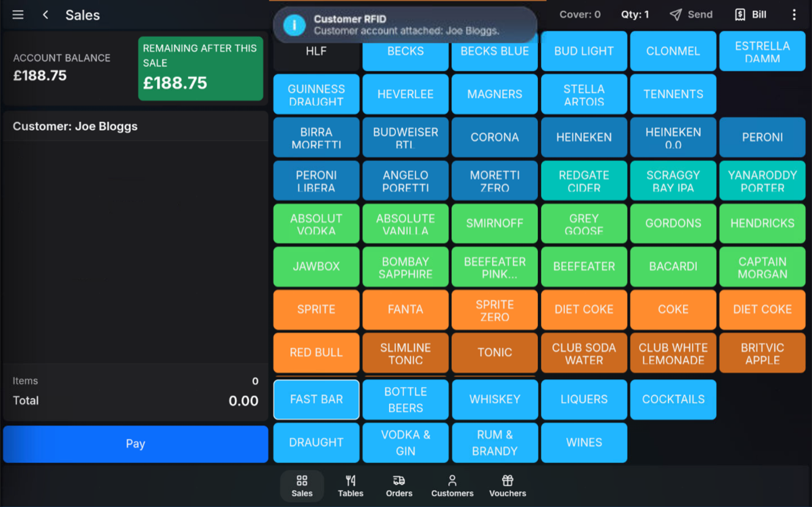Select CLUB SODA WATER
Screen dimensions: 812x507
584,353
